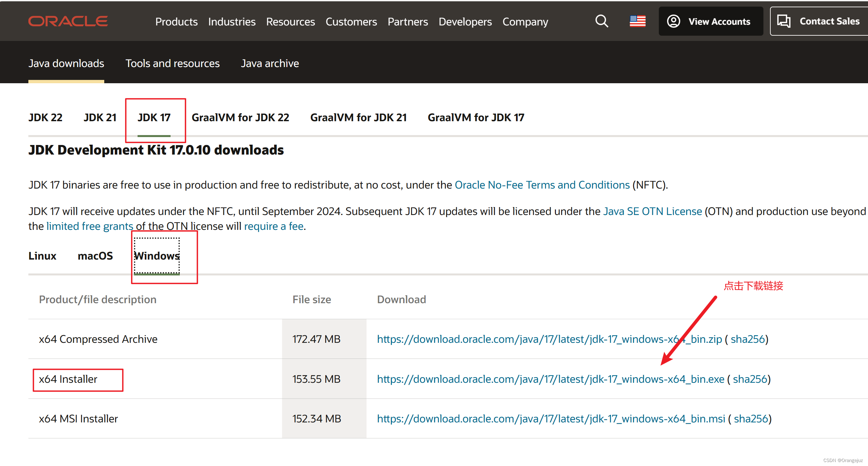The width and height of the screenshot is (868, 466).
Task: Open the Java SE OTN License link
Action: pyautogui.click(x=652, y=211)
